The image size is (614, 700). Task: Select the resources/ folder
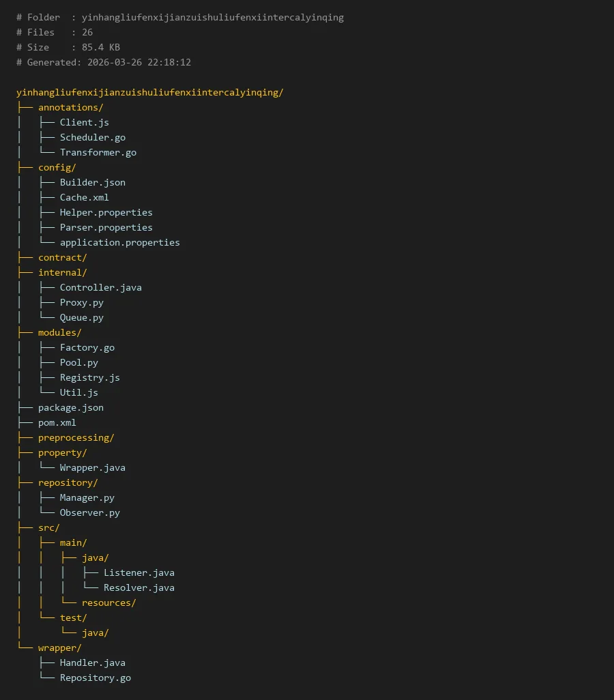coord(108,602)
